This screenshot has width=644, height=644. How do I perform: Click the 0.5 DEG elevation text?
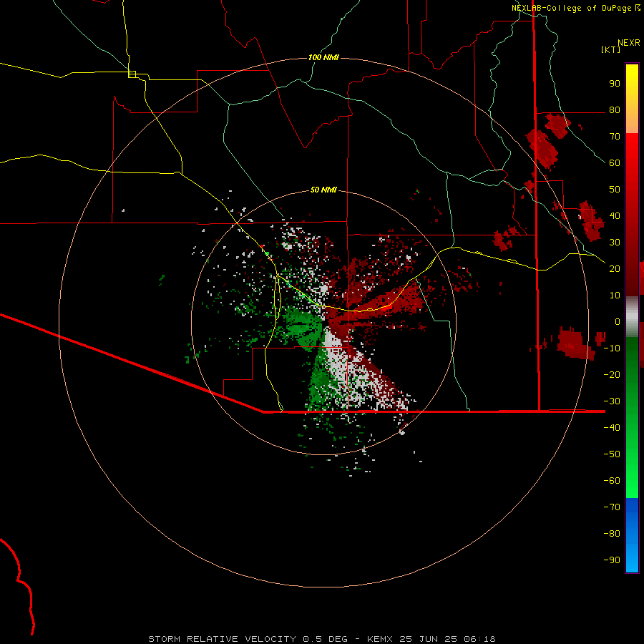point(326,639)
